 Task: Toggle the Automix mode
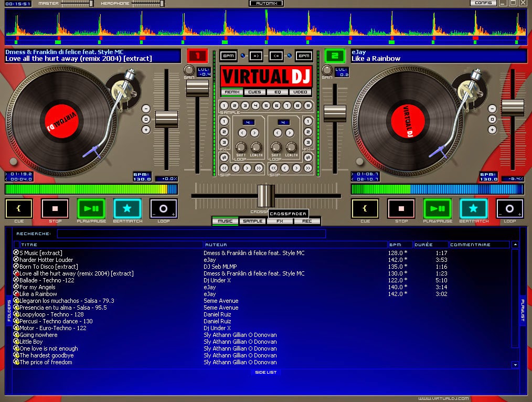[265, 3]
